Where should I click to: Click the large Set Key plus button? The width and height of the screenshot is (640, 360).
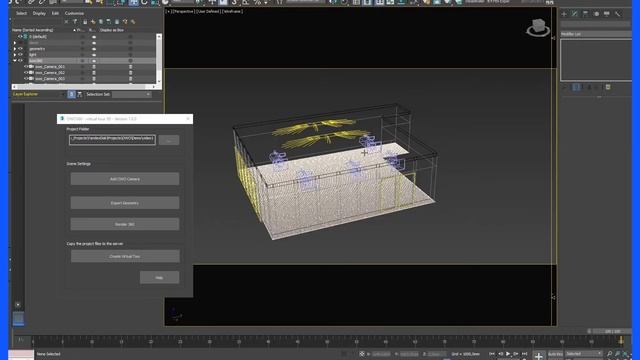[x=539, y=356]
